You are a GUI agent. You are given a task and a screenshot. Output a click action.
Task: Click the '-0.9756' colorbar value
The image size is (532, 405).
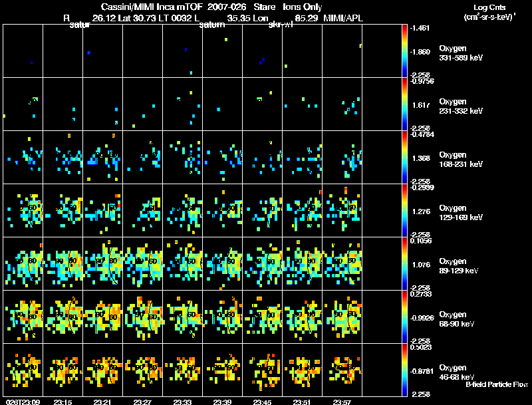422,81
